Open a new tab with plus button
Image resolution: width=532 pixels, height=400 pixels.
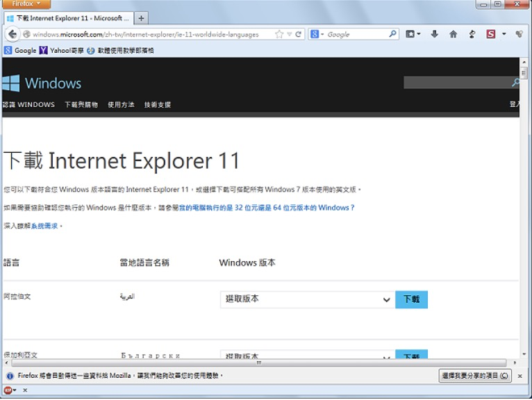pyautogui.click(x=141, y=18)
